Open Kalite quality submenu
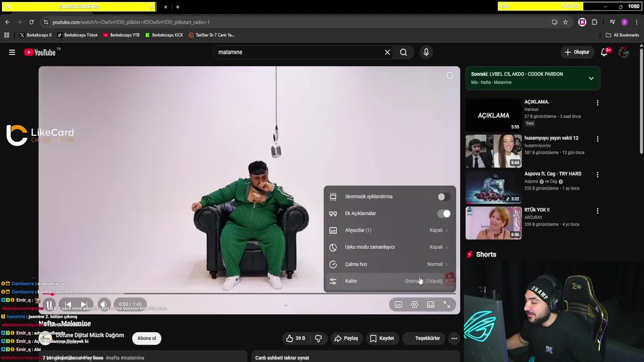 [389, 281]
